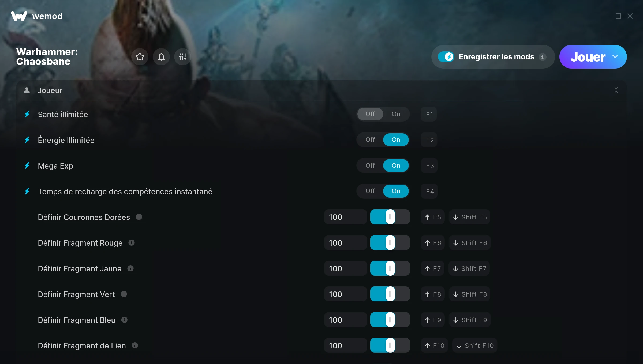Disable the Enregistrer les mods switch
Screen dimensions: 643x364
click(x=446, y=57)
